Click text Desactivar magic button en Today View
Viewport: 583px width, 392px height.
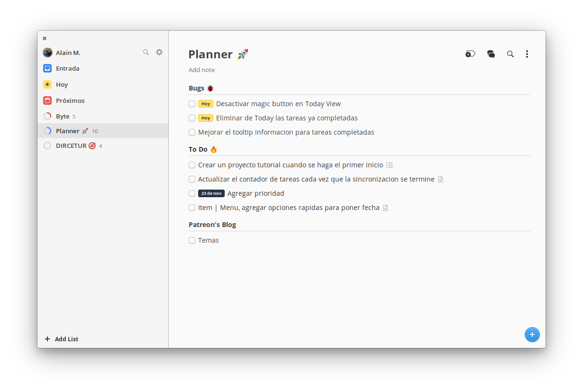coord(278,104)
